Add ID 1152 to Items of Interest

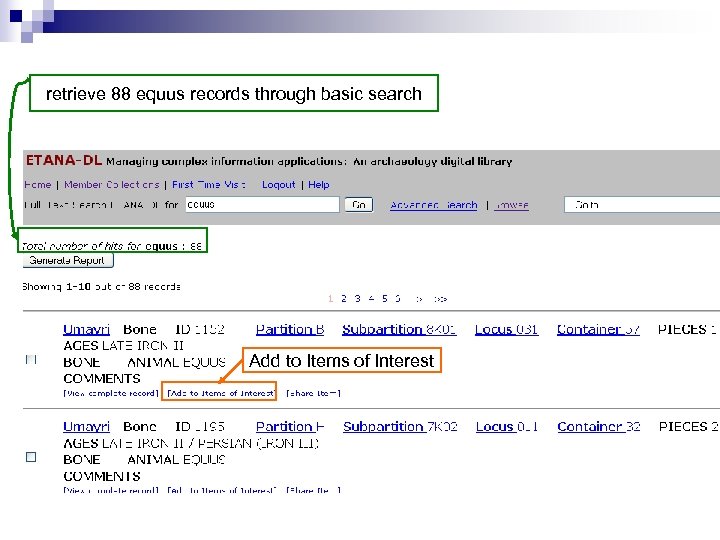click(221, 393)
